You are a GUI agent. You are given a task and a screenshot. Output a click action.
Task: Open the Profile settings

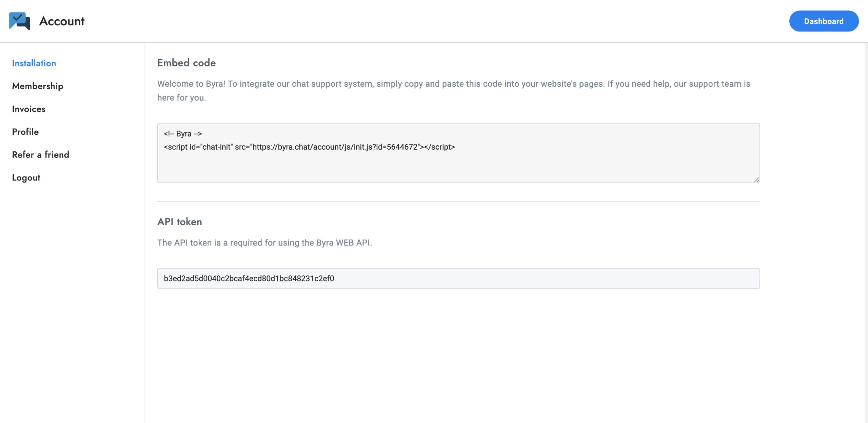click(25, 132)
